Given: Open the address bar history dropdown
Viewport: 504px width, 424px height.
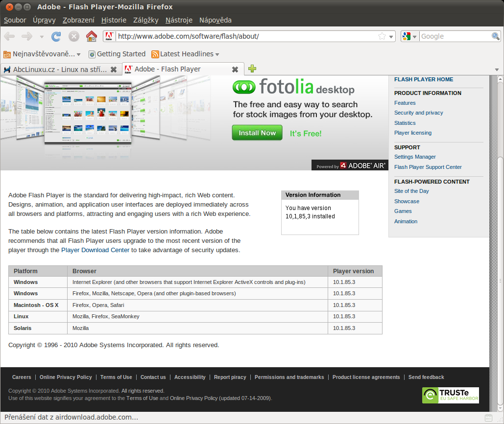Looking at the screenshot, I should point(391,37).
